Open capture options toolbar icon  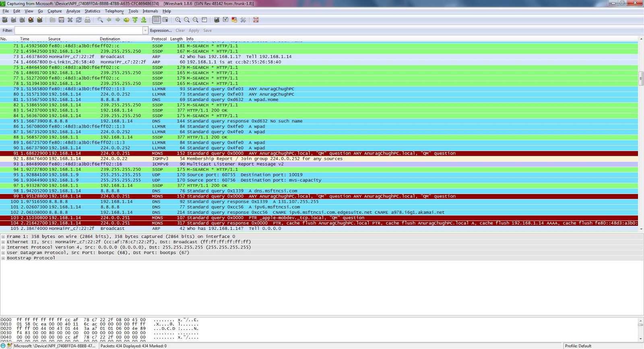tap(14, 20)
